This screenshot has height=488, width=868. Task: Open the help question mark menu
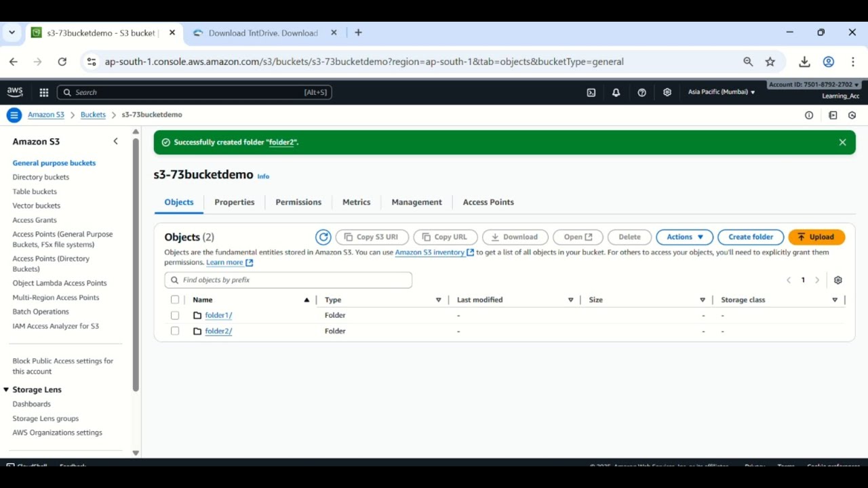(x=642, y=93)
